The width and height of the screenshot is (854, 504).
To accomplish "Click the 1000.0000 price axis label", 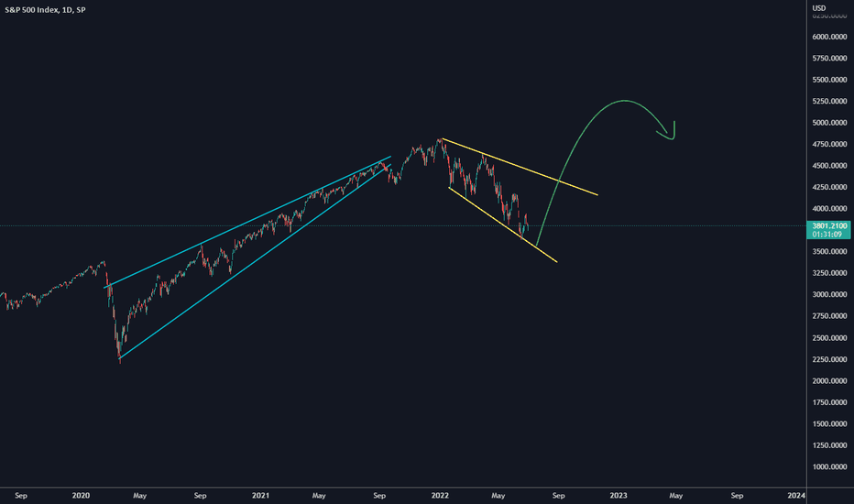I will click(829, 466).
